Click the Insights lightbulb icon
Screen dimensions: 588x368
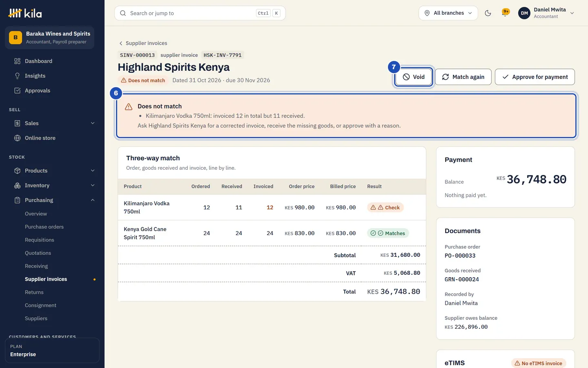[17, 76]
